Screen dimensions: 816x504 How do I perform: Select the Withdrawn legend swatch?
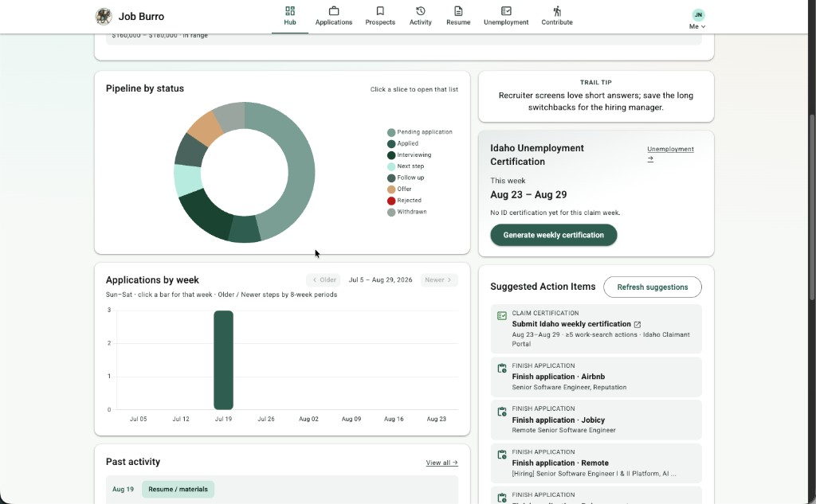[x=391, y=213]
